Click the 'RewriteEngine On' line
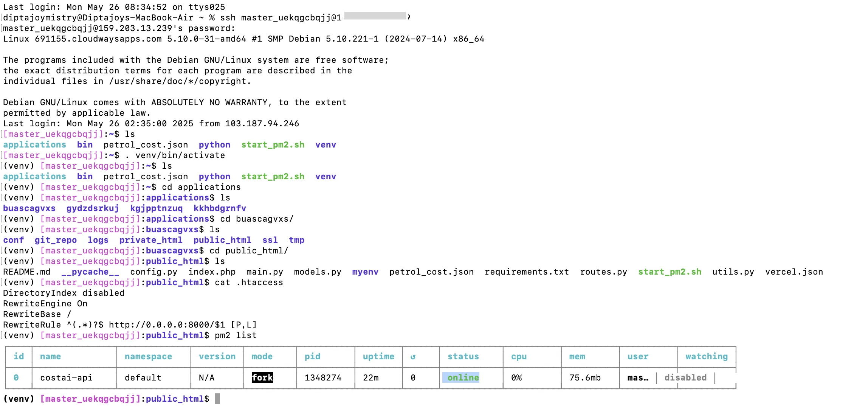This screenshot has width=868, height=410. click(x=45, y=304)
